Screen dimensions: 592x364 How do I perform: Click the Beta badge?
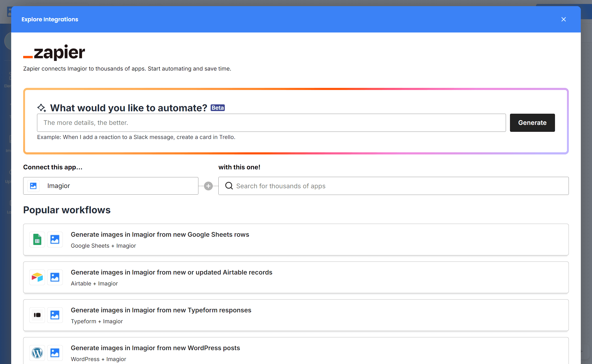(x=218, y=108)
